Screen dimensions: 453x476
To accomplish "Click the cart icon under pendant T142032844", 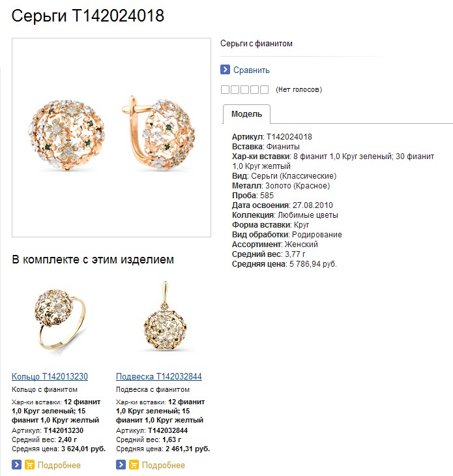I will point(134,465).
